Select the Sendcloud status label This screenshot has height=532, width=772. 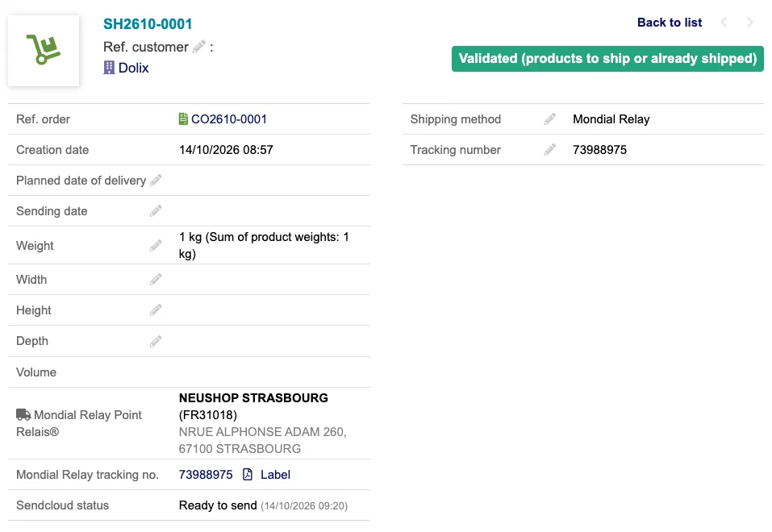click(x=63, y=505)
